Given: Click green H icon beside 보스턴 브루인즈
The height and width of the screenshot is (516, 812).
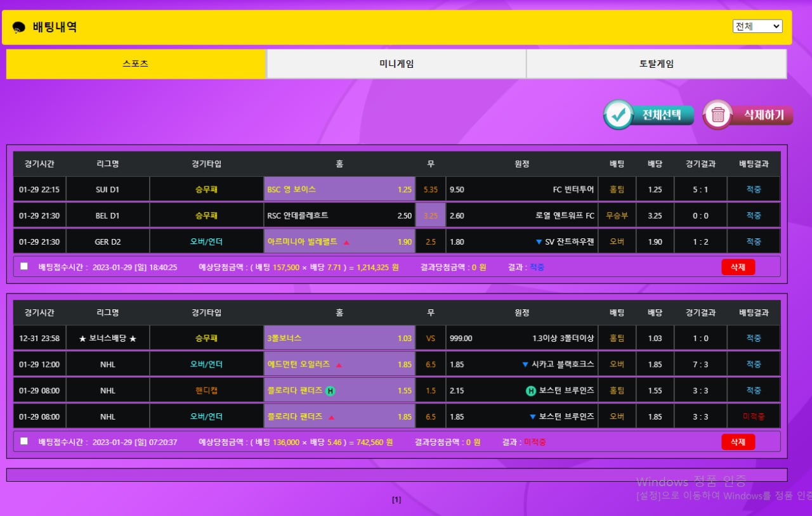Looking at the screenshot, I should 531,390.
